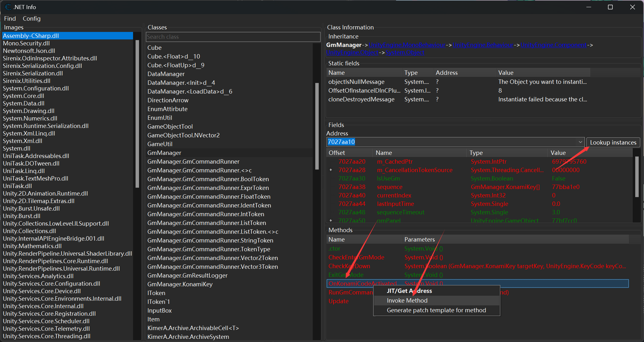The image size is (644, 342).
Task: Follow the UnityEngine.Component inheritance link
Action: pyautogui.click(x=554, y=45)
